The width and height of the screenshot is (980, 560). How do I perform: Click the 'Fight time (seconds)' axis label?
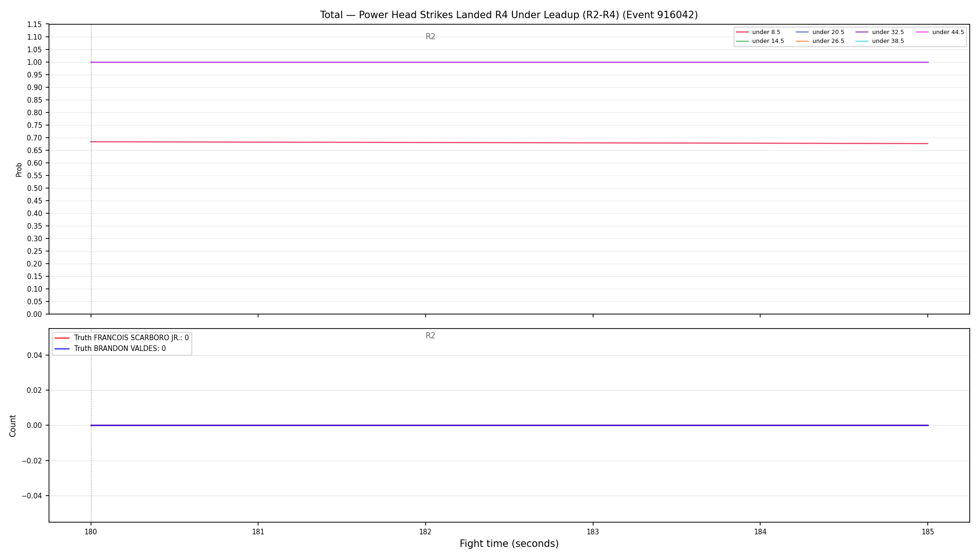coord(509,544)
